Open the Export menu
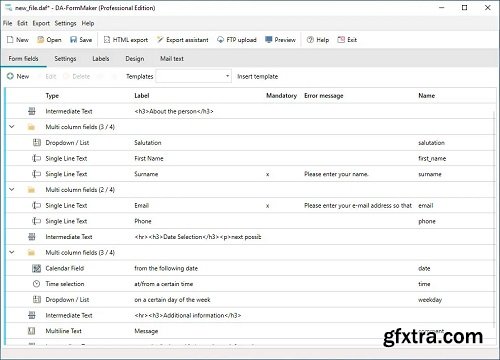This screenshot has width=500, height=360. click(x=41, y=23)
